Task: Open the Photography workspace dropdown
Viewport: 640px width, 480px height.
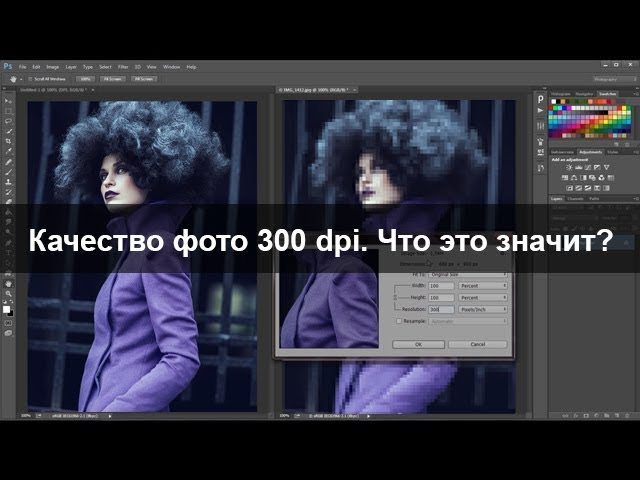Action: (x=614, y=79)
